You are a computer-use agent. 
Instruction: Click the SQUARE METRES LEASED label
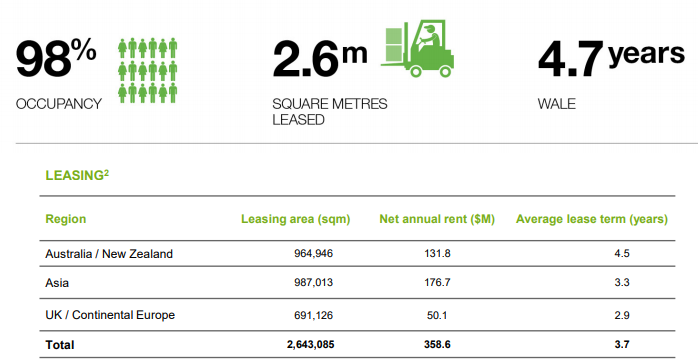330,112
